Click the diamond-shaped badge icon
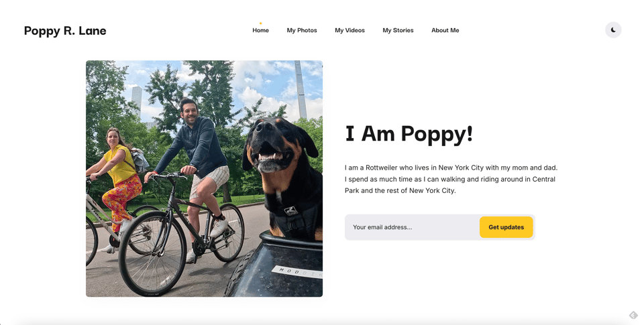This screenshot has width=644, height=325. click(633, 315)
